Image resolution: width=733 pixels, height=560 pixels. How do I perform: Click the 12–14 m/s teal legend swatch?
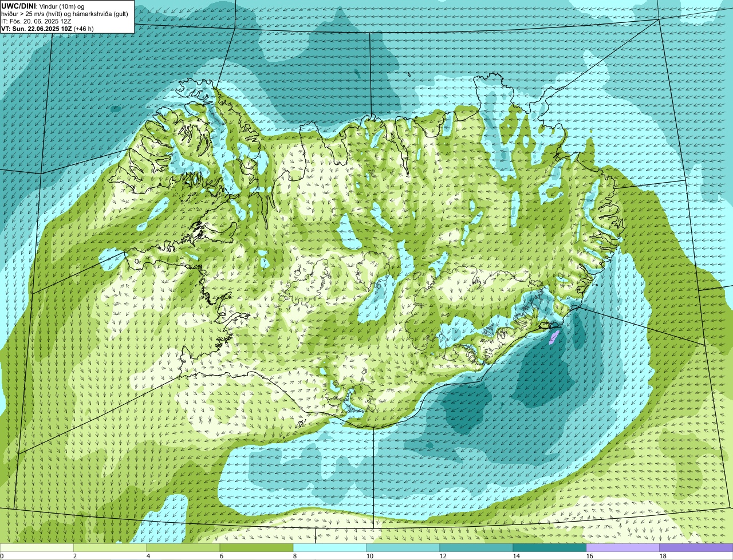point(476,548)
